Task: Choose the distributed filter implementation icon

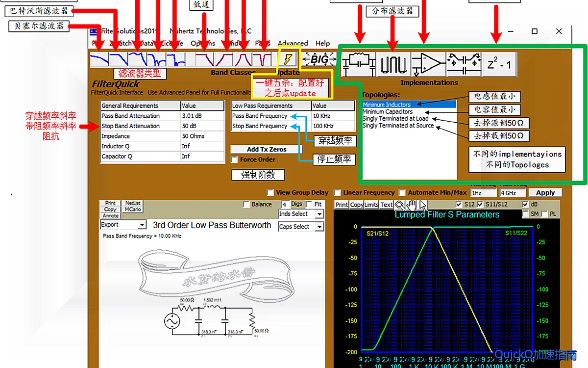Action: coord(393,64)
